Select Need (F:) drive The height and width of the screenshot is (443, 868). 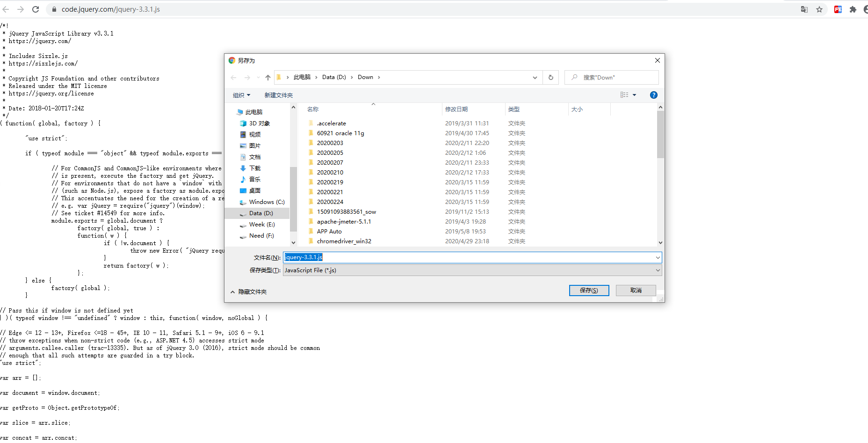point(261,236)
